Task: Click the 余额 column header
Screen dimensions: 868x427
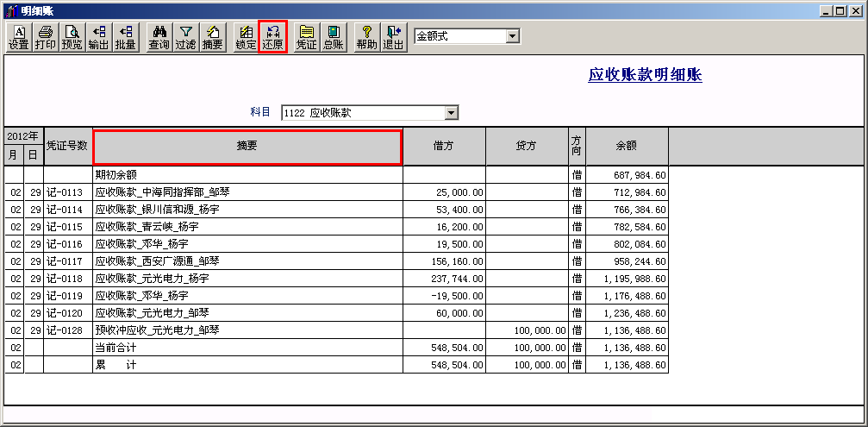Action: click(x=628, y=147)
